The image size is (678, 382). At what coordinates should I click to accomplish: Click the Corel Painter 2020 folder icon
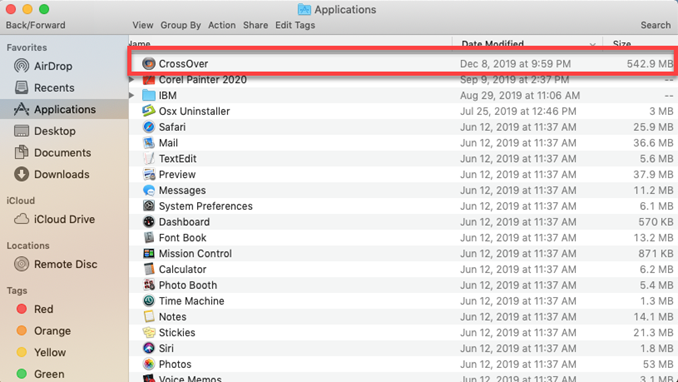pyautogui.click(x=149, y=80)
